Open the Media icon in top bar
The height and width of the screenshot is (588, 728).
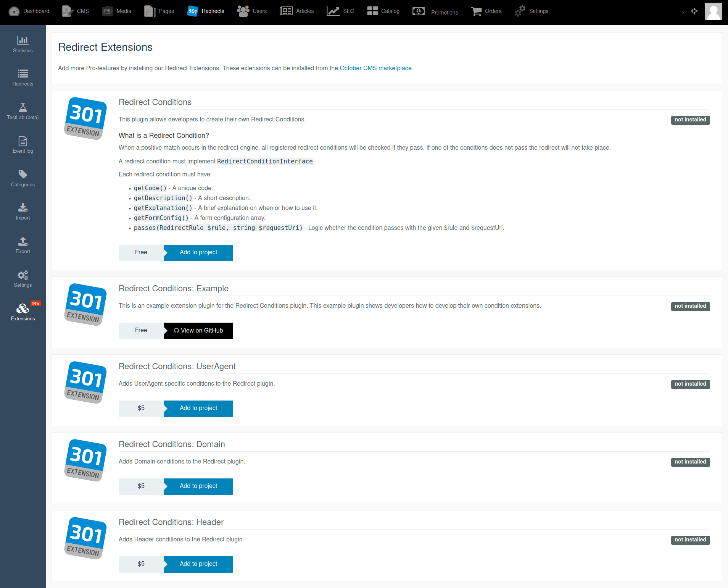coord(107,11)
